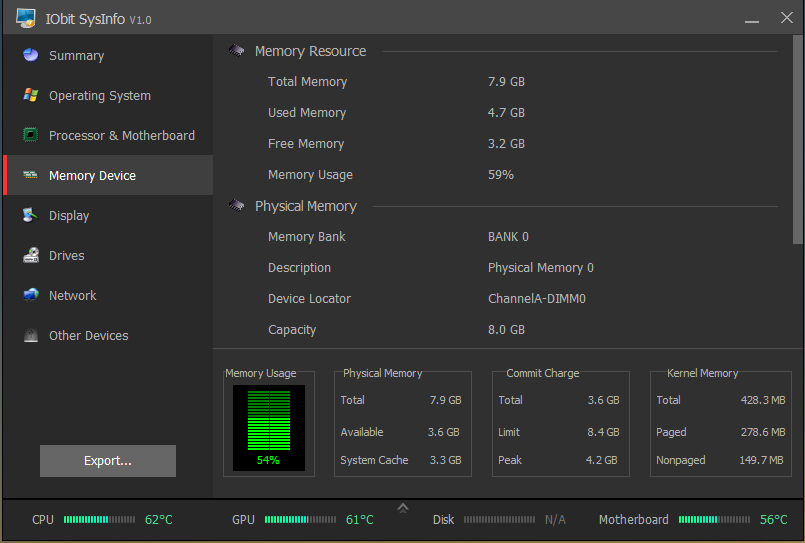Open the Other Devices section
The width and height of the screenshot is (805, 543).
[108, 335]
